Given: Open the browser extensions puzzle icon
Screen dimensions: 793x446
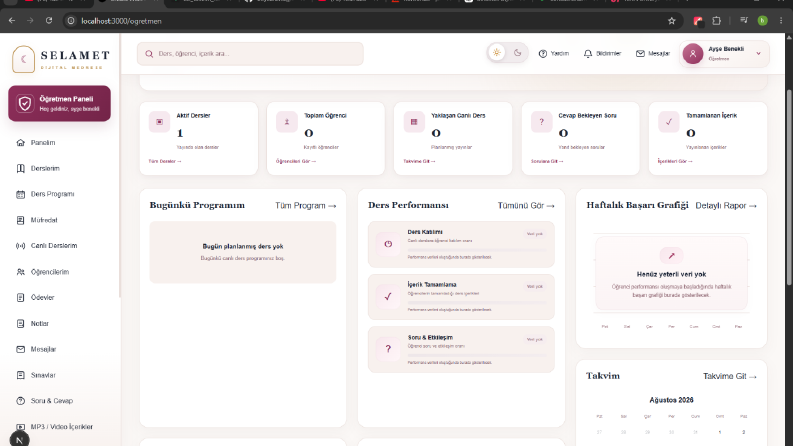Looking at the screenshot, I should pyautogui.click(x=717, y=21).
